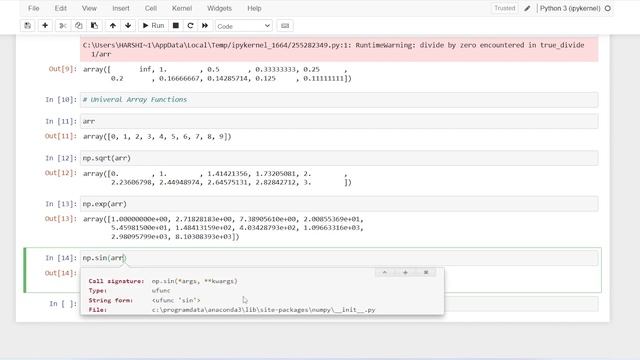
Task: Open the Insert menu
Action: click(x=120, y=8)
